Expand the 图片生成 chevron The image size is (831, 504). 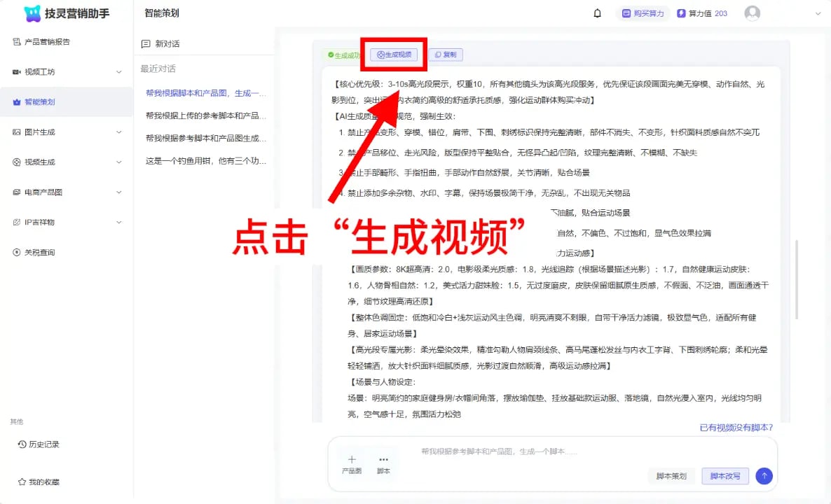118,132
